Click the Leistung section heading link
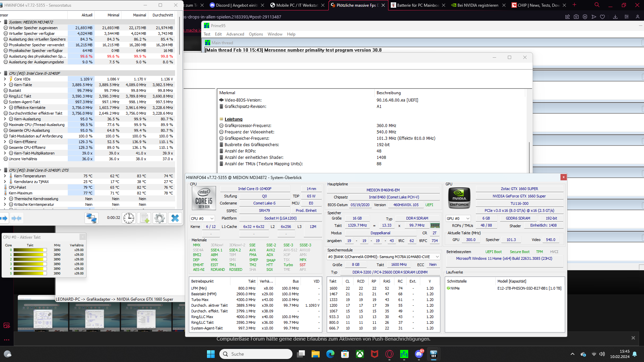 233,119
